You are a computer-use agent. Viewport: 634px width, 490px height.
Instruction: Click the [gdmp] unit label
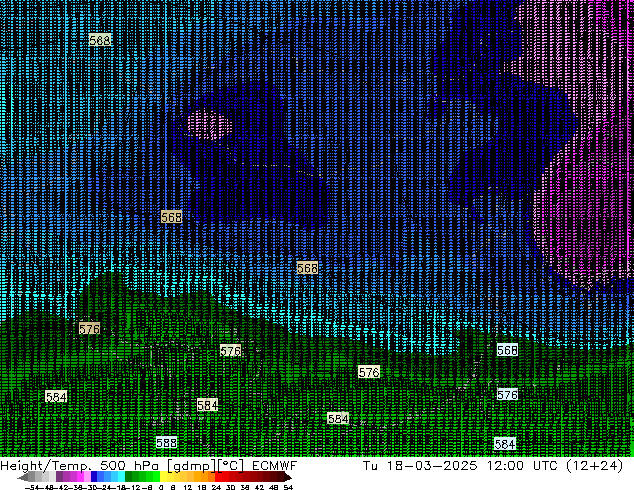[x=191, y=466]
